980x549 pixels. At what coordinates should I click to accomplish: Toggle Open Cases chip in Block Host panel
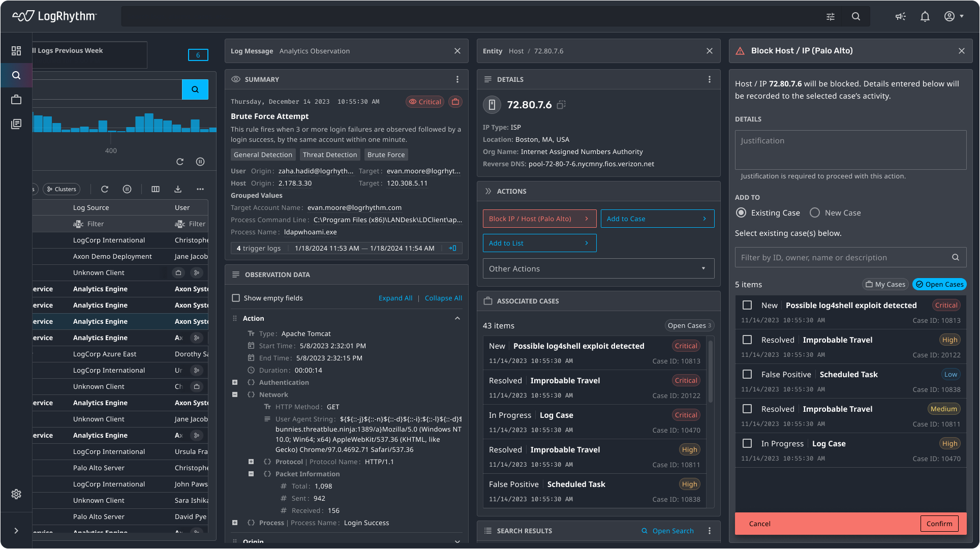[939, 284]
